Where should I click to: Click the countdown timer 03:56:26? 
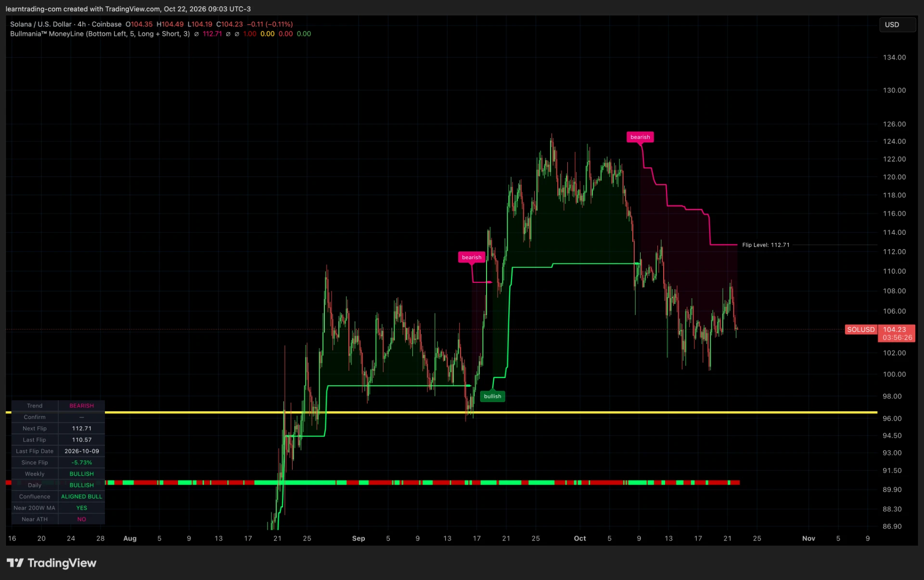pyautogui.click(x=897, y=338)
